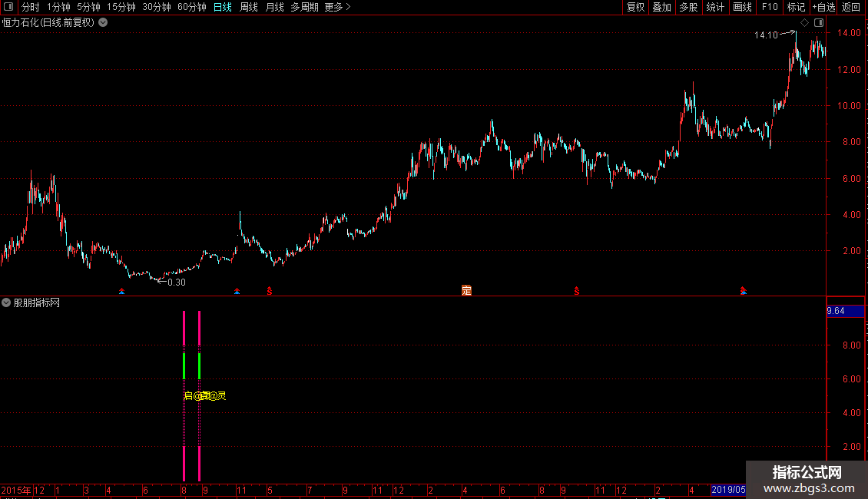The image size is (868, 499).
Task: Expand the 股朋指标网 indicator dropdown
Action: tap(6, 302)
